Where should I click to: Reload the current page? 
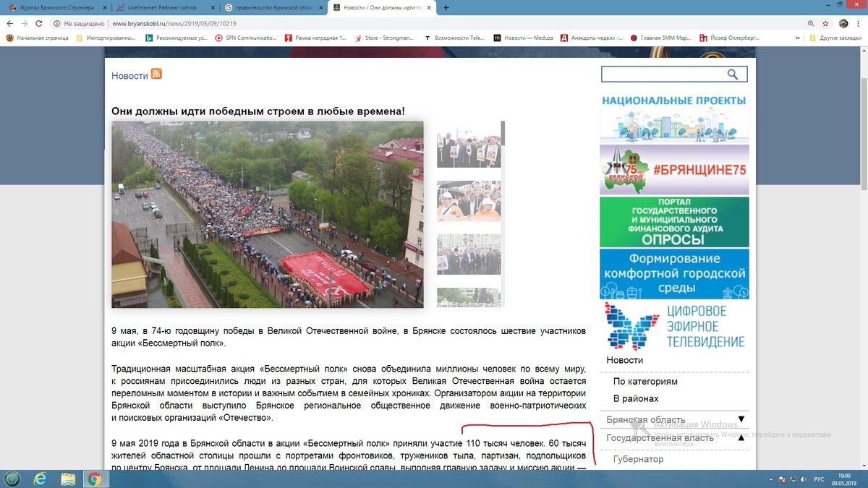pyautogui.click(x=39, y=23)
